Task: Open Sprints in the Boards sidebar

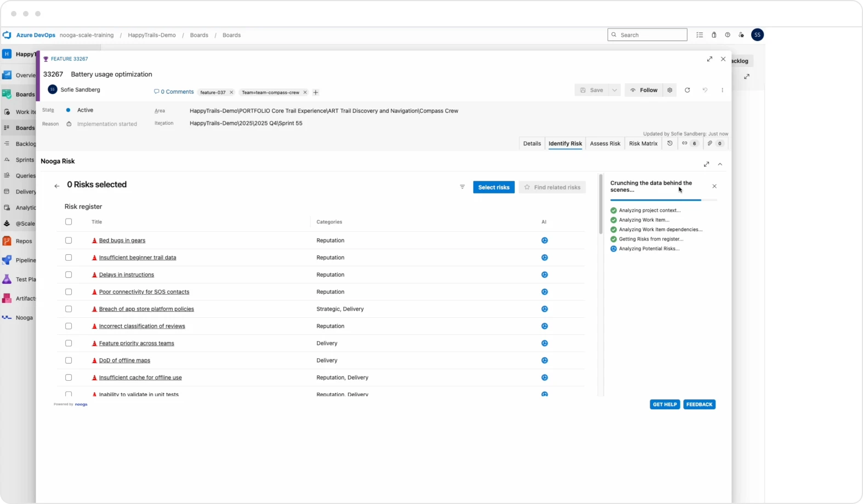Action: click(x=19, y=160)
